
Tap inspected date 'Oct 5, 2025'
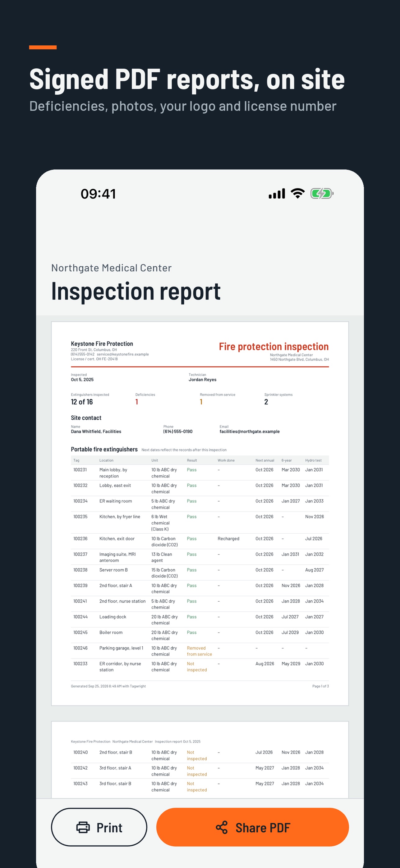(82, 379)
